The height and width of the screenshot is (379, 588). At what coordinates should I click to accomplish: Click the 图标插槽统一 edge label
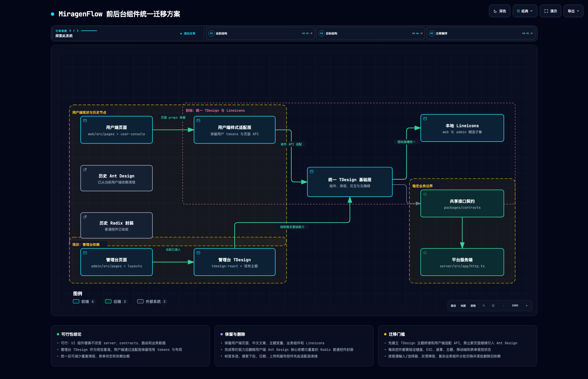coord(406,142)
